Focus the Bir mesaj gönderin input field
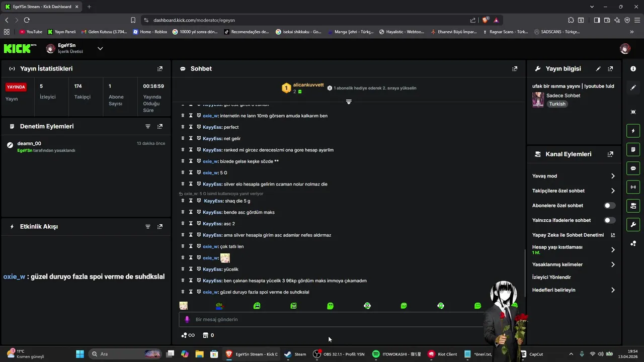This screenshot has height=362, width=644. click(332, 319)
